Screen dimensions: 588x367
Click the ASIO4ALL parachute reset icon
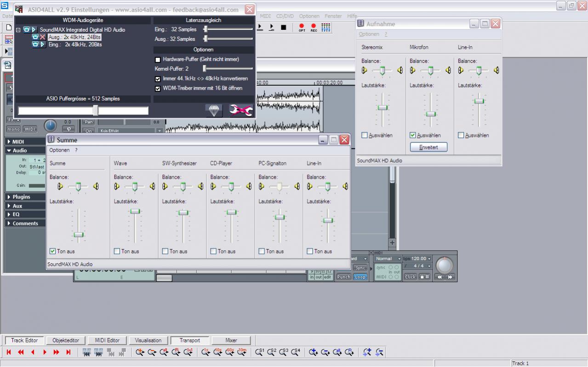point(214,110)
